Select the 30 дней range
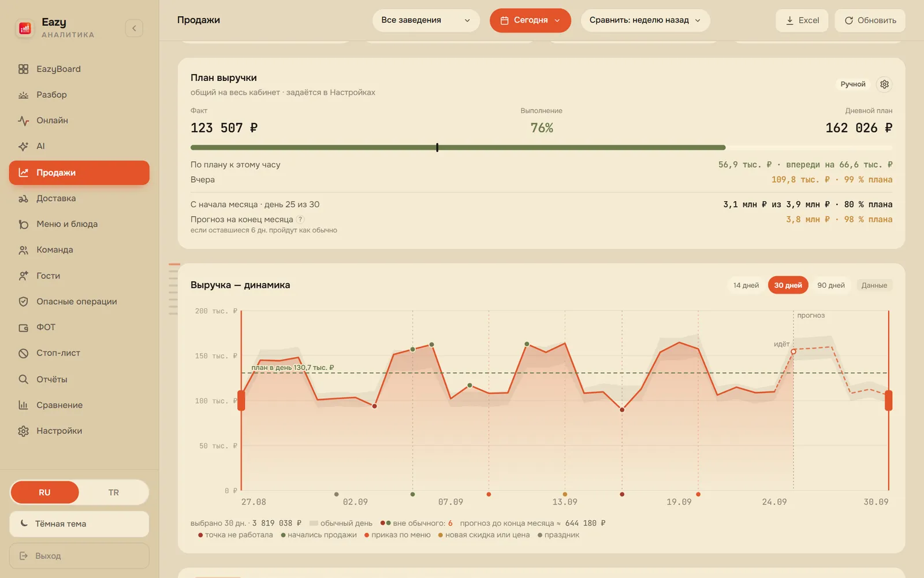This screenshot has width=924, height=578. (788, 286)
